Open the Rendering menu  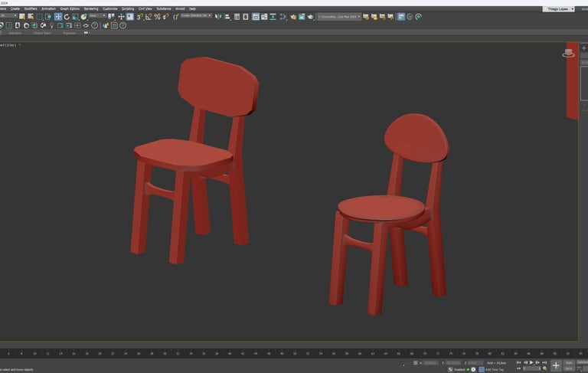90,8
